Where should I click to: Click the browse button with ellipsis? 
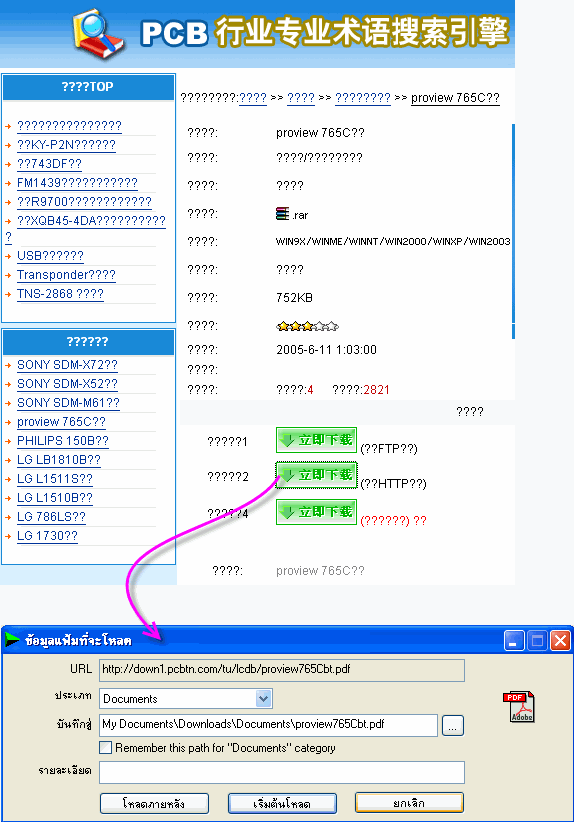click(x=452, y=726)
